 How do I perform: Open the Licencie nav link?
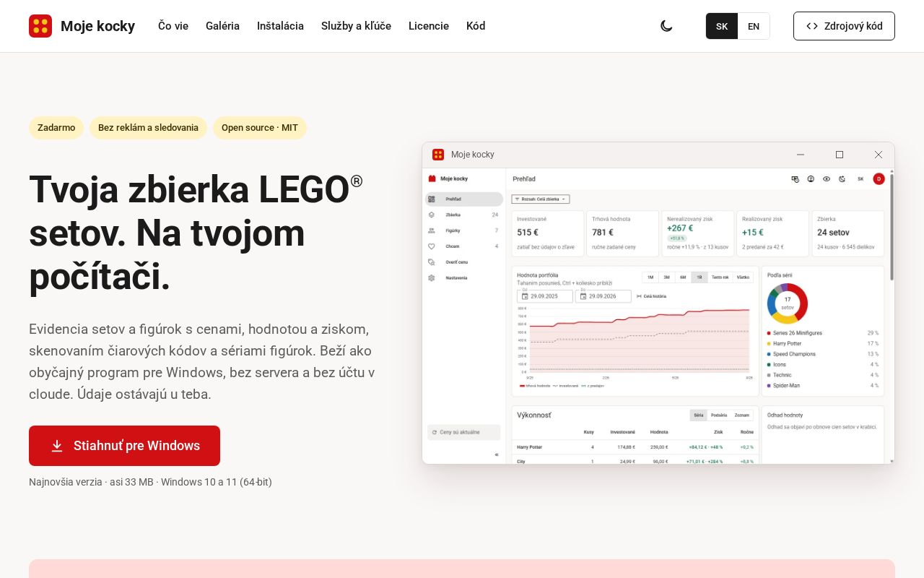[429, 26]
